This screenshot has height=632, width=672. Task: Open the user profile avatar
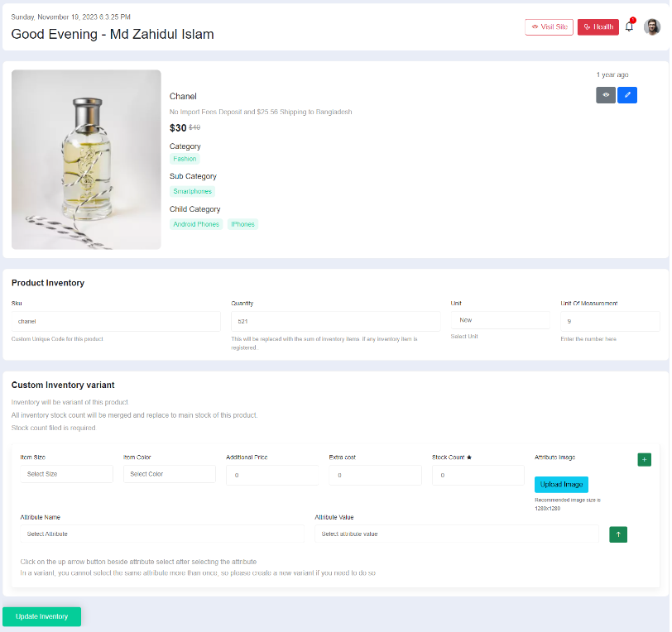pos(652,26)
